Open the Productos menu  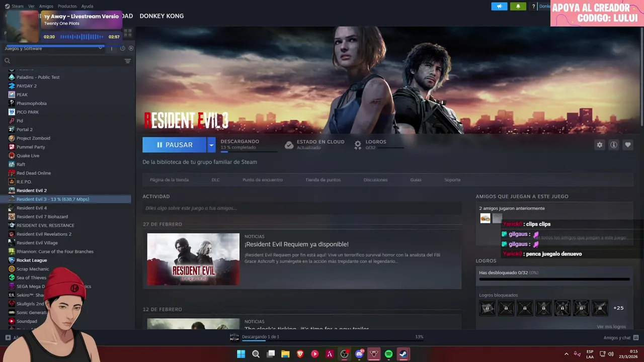point(67,6)
